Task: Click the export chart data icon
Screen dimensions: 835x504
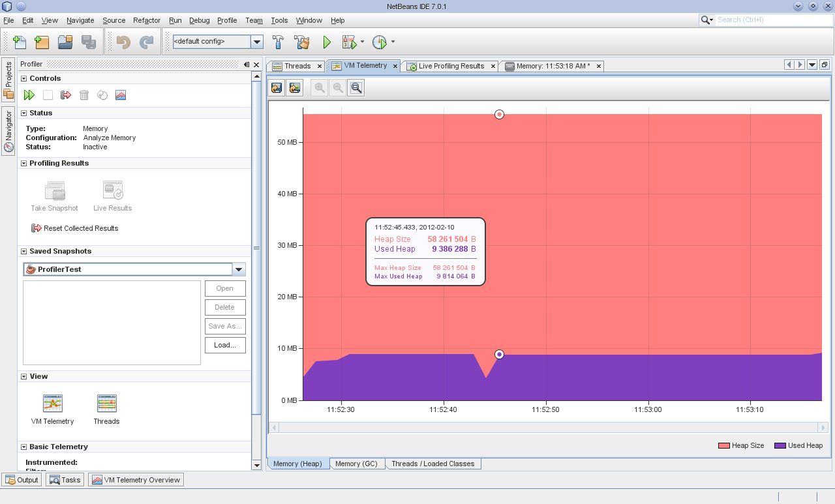Action: coord(277,87)
